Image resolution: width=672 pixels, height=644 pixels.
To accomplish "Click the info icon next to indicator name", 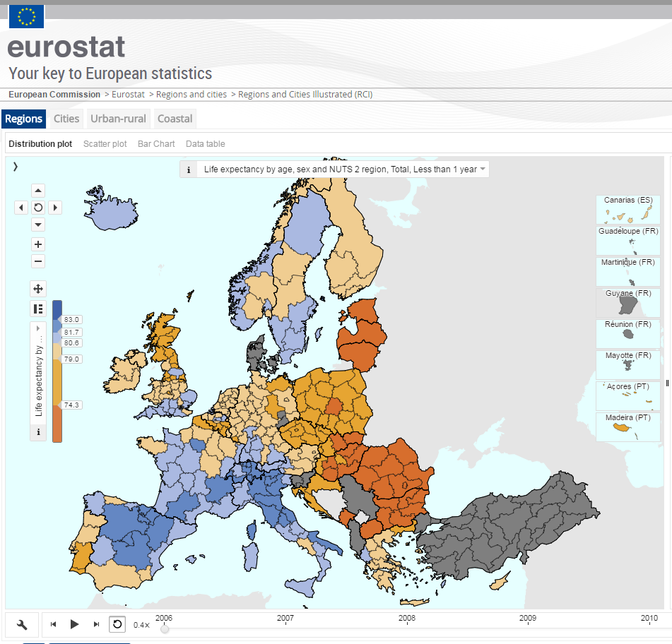I will coord(188,169).
